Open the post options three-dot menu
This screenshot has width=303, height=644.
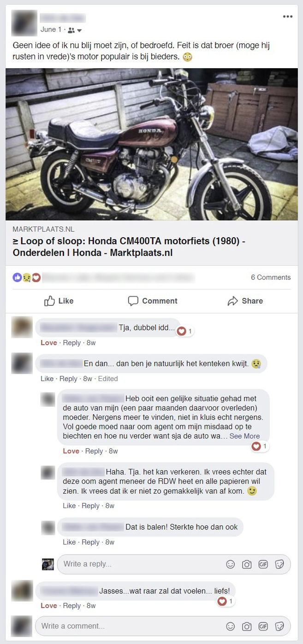point(288,17)
